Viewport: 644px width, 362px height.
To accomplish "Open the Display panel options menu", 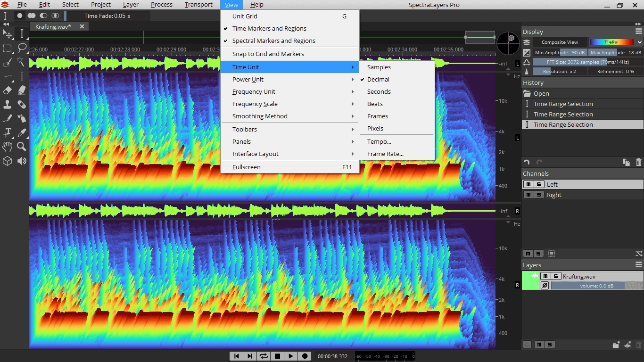I will coord(639,32).
